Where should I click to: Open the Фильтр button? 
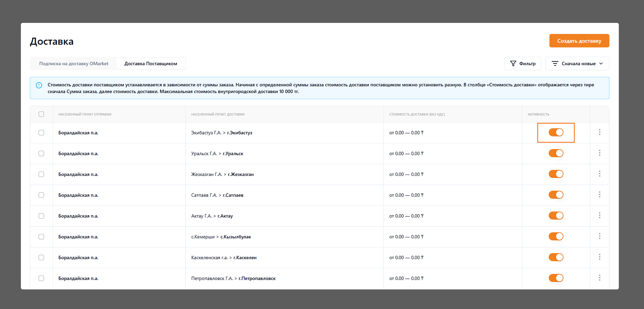[x=522, y=63]
